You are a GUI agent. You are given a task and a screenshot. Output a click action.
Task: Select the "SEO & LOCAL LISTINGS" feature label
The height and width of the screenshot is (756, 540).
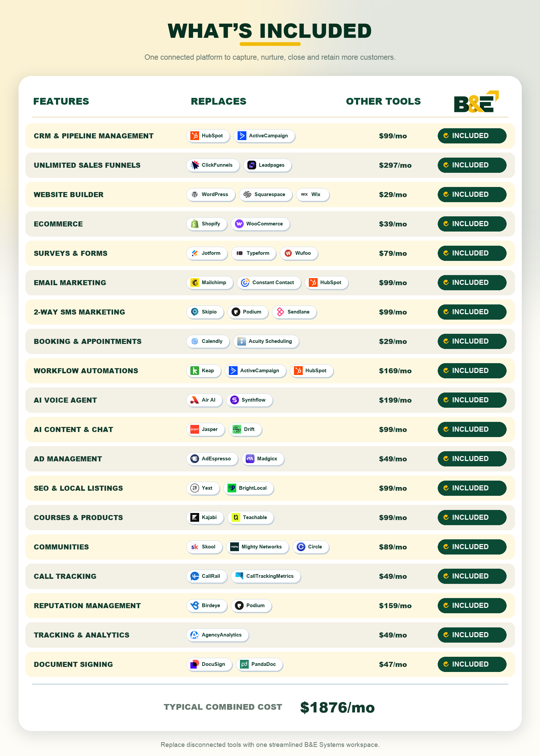tap(78, 488)
